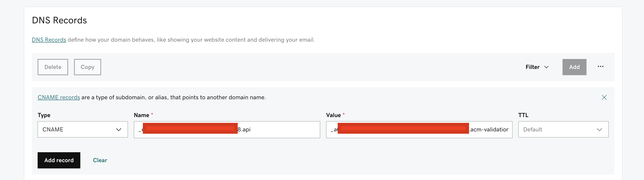Click the chevron arrow beside Filter
This screenshot has width=644, height=180.
click(x=546, y=67)
